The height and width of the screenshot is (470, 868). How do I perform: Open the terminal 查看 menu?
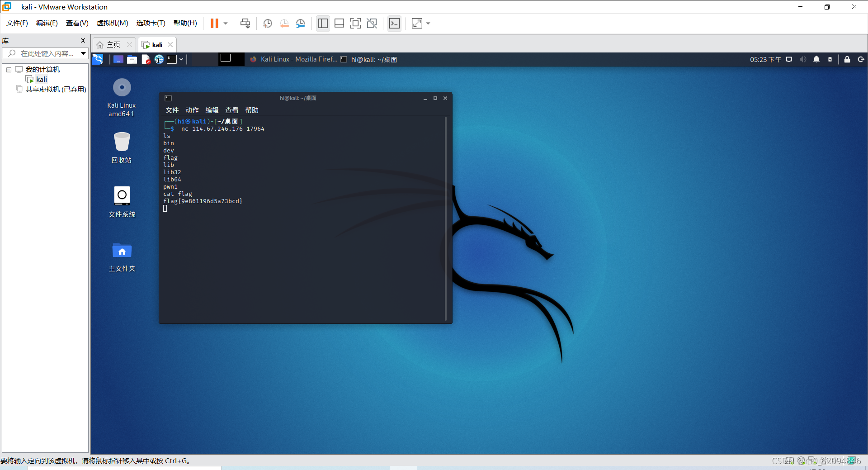[x=231, y=110]
